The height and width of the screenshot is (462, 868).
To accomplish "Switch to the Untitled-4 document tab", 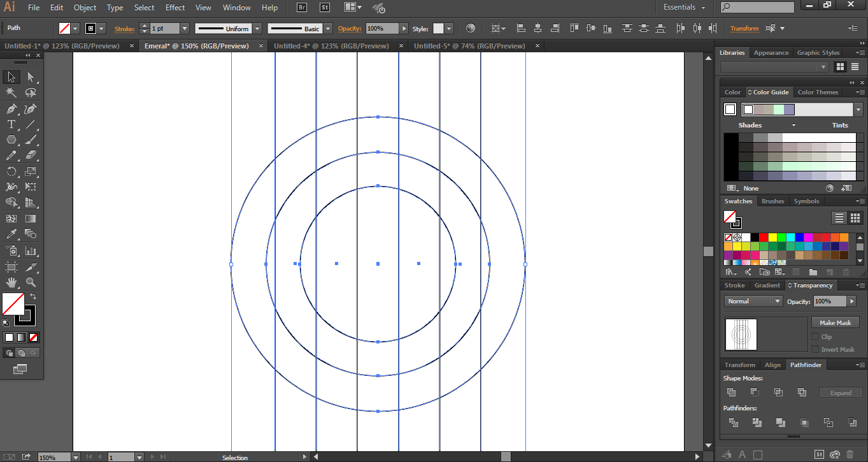I will coord(331,46).
